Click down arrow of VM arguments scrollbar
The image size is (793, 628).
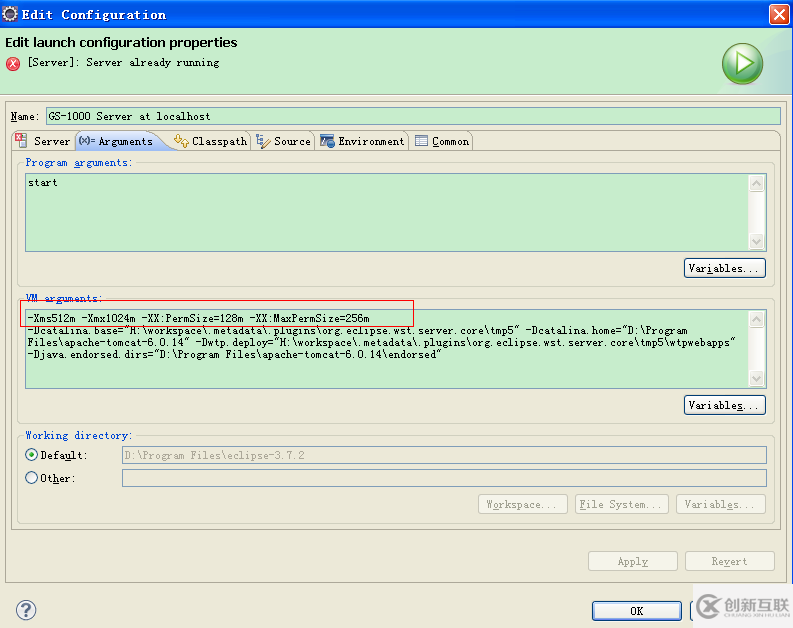point(757,378)
